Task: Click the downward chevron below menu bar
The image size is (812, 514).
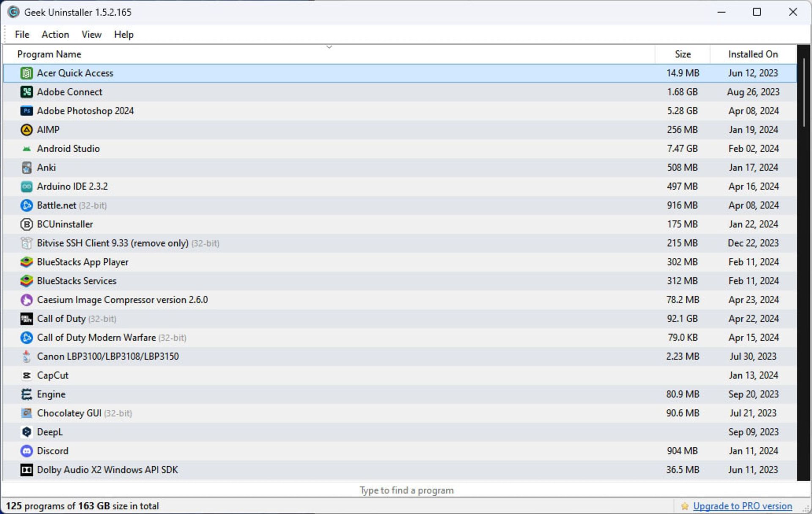Action: pos(329,46)
